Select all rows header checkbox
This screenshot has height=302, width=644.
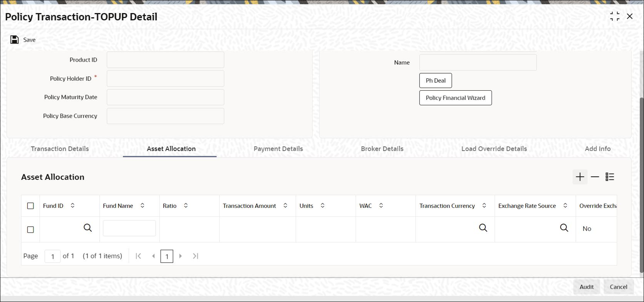click(31, 206)
